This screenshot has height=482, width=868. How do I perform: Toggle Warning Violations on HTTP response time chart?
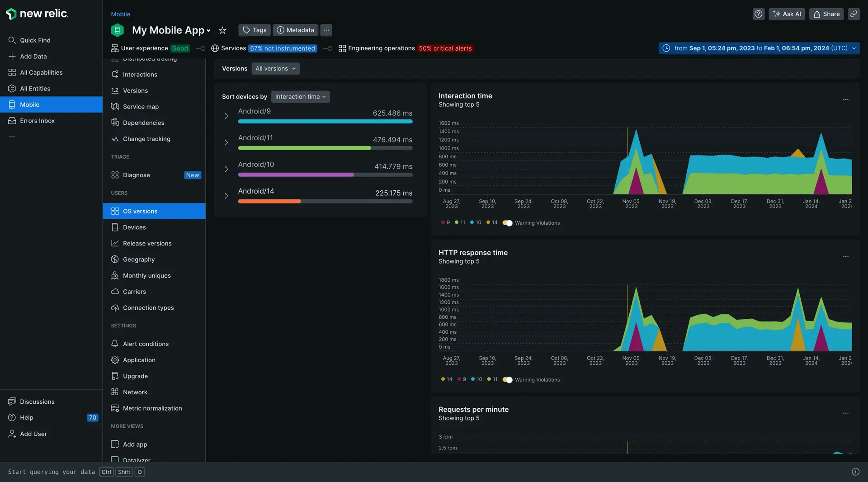point(507,380)
